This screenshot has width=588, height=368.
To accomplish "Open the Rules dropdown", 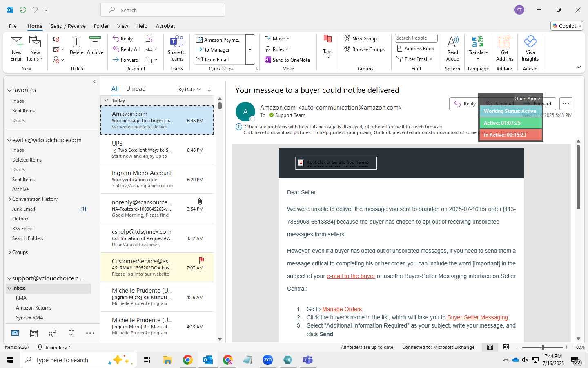I will (276, 49).
